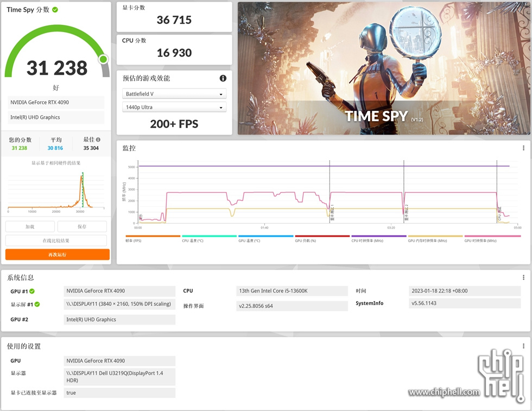Click the orange 再次运行 button
532x411 pixels.
pyautogui.click(x=58, y=255)
